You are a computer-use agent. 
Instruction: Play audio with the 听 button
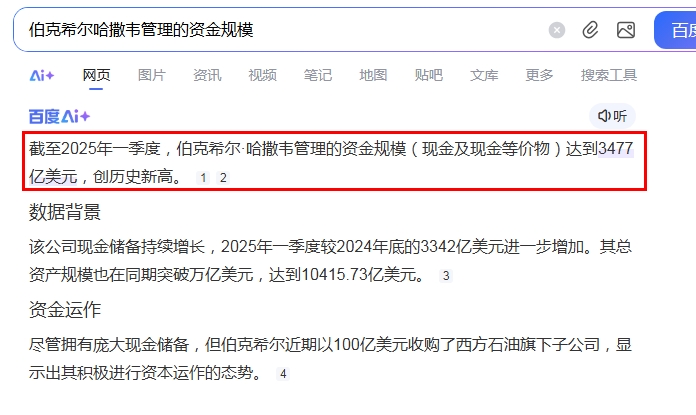point(612,116)
